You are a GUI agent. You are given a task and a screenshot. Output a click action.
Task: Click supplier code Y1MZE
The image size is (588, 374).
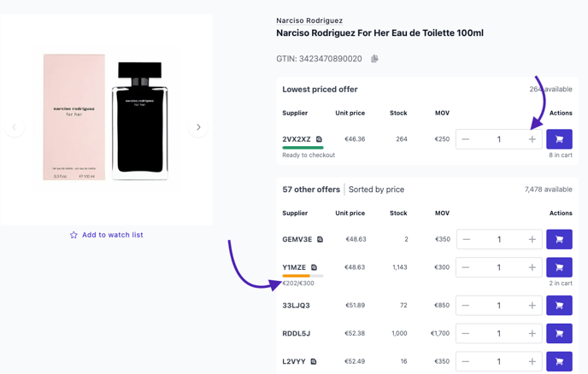point(294,267)
